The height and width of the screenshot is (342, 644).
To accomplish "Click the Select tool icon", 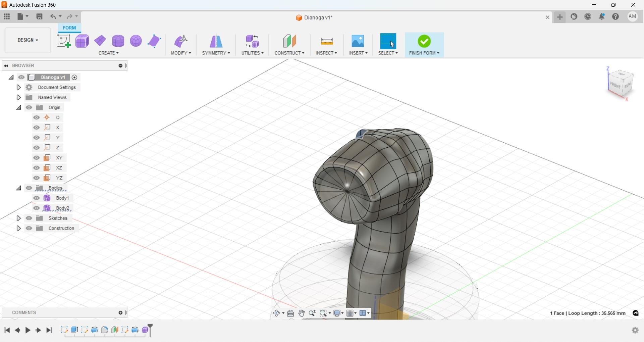I will [388, 41].
